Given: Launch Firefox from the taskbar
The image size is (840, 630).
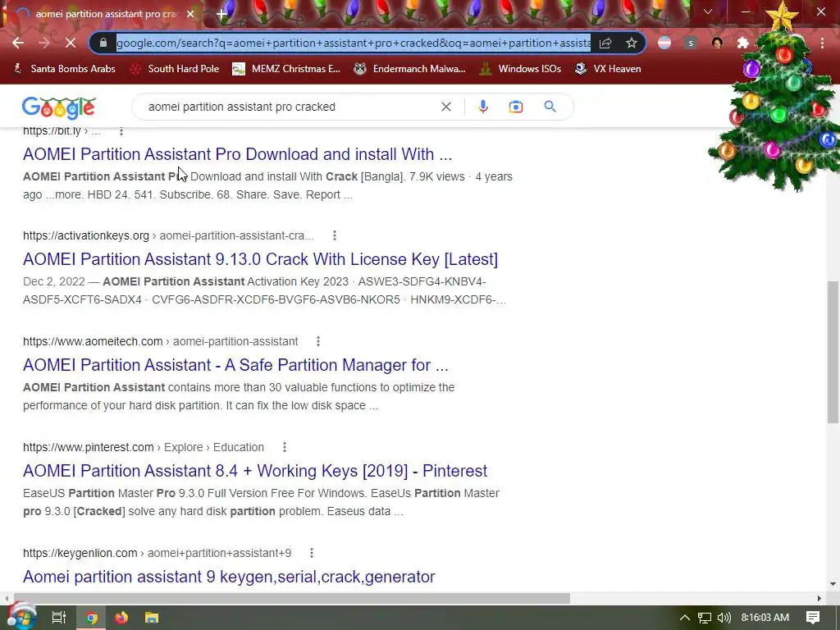Looking at the screenshot, I should (121, 618).
